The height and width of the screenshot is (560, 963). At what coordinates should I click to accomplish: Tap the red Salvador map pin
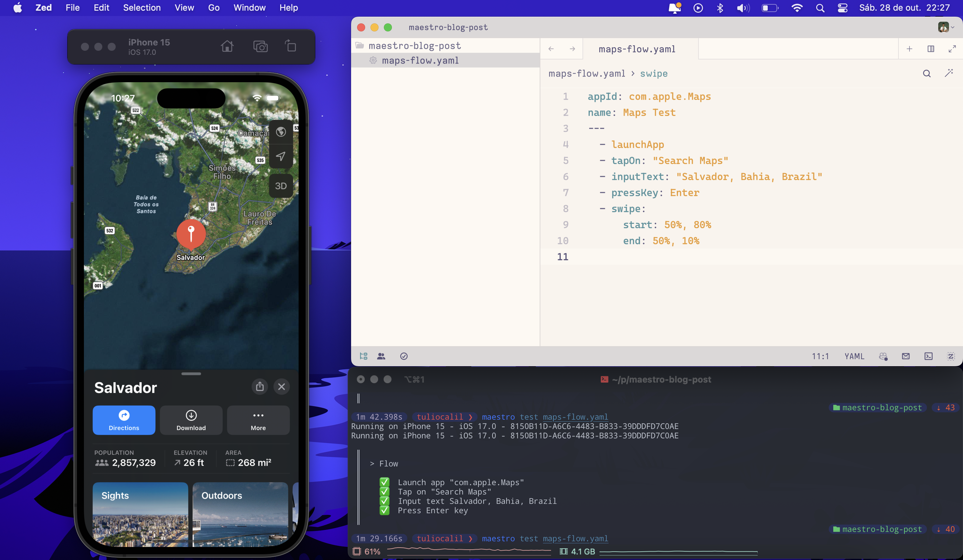point(191,234)
